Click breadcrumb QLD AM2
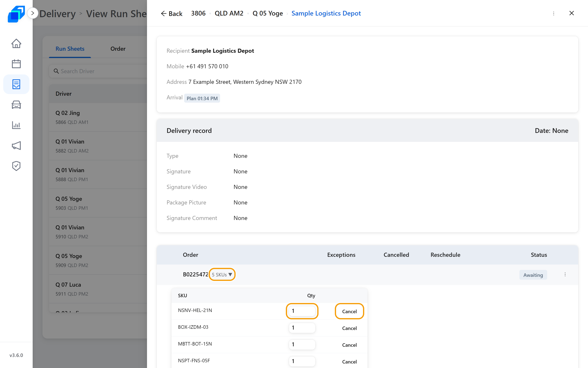Screen dimensions: 588x368 click(x=229, y=13)
